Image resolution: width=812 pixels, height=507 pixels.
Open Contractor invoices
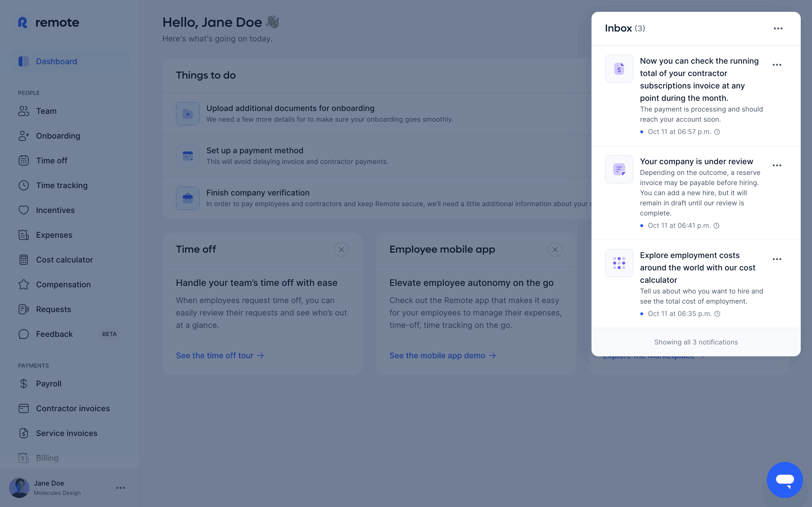(x=72, y=408)
